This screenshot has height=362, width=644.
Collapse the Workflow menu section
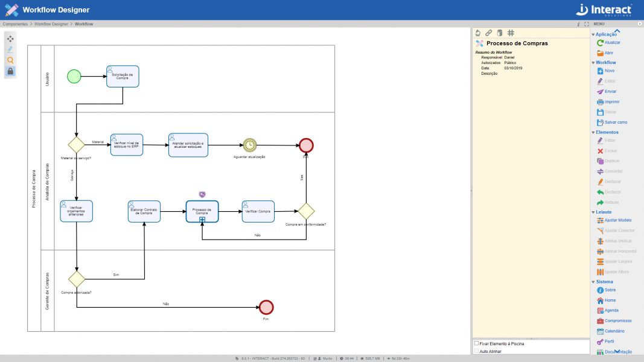593,63
